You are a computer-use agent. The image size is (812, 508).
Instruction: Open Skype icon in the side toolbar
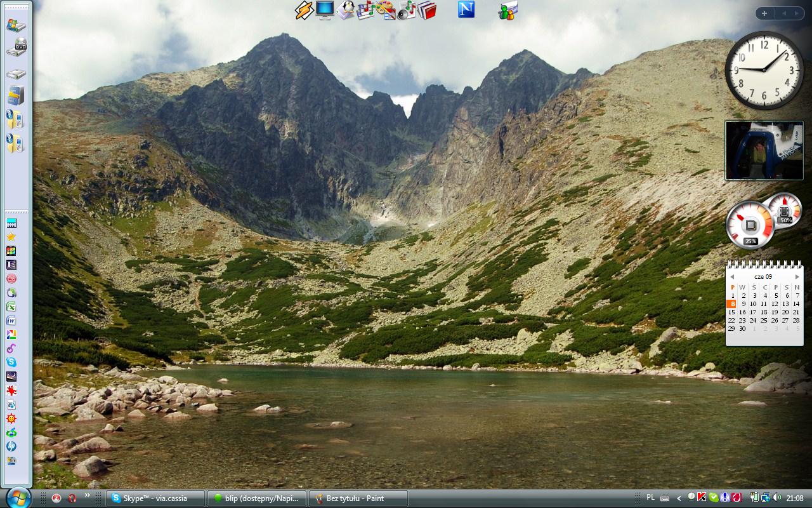[11, 361]
